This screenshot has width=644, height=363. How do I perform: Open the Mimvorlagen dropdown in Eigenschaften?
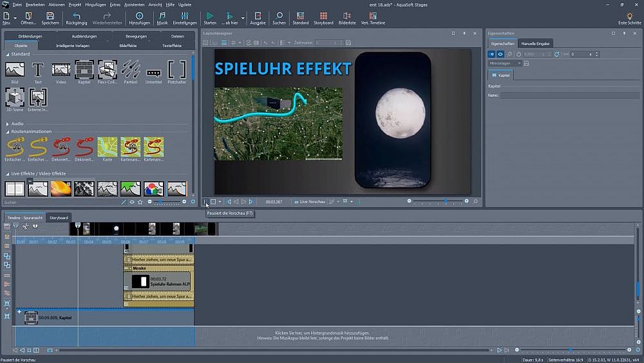click(506, 63)
